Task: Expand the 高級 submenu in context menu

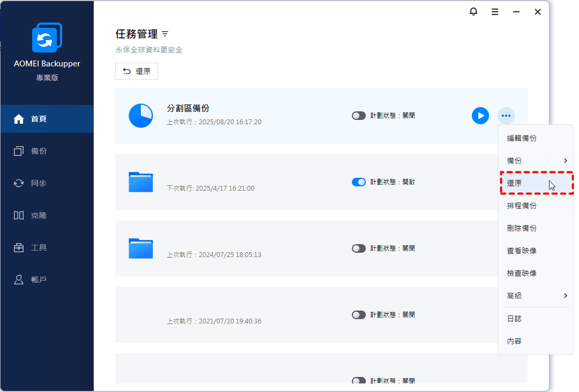Action: [x=536, y=296]
